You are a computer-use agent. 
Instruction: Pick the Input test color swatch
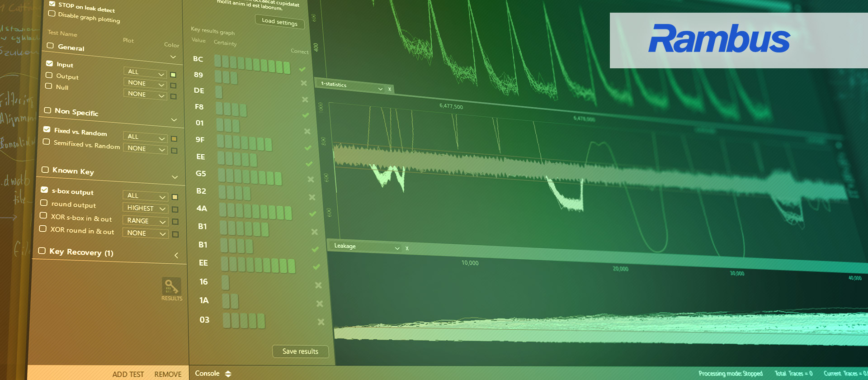pos(173,75)
